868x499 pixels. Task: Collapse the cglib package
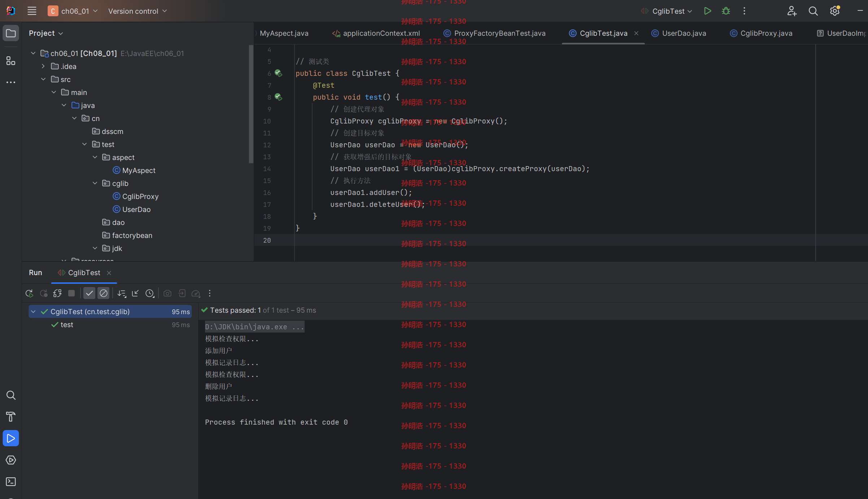click(x=95, y=183)
